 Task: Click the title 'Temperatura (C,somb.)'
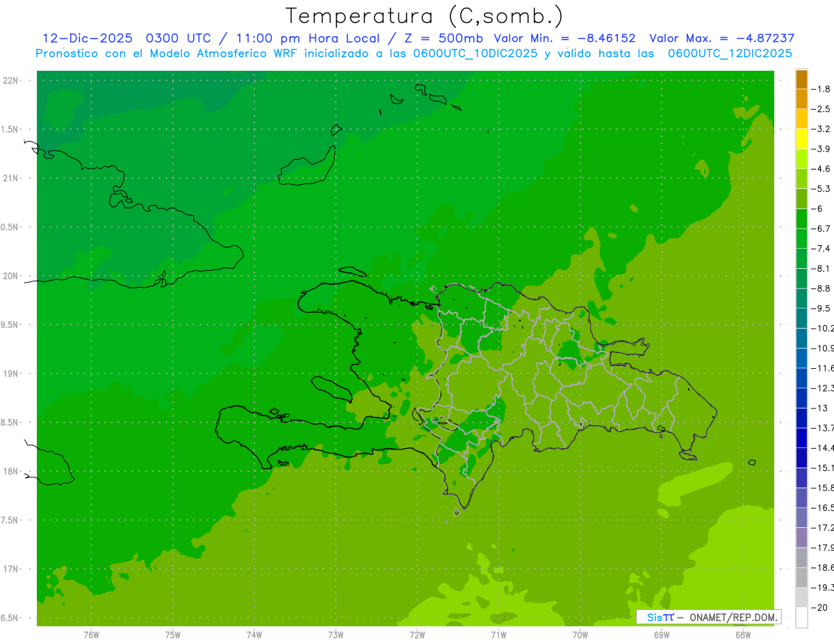click(x=425, y=16)
